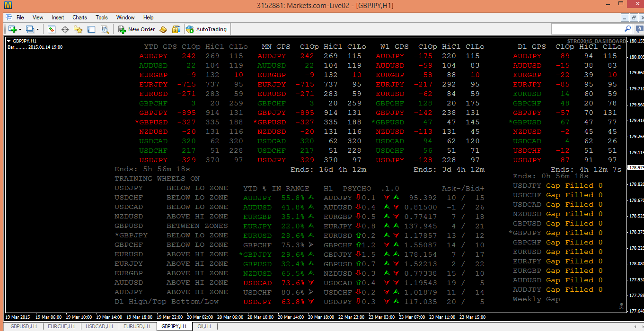This screenshot has height=331, width=644.
Task: Open the New Chart symbol dropdown
Action: (20, 29)
